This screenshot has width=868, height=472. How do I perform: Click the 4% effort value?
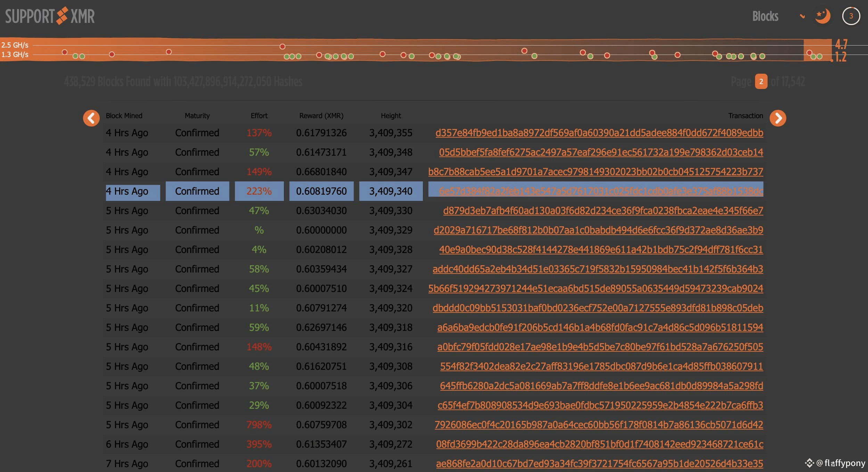pyautogui.click(x=259, y=250)
